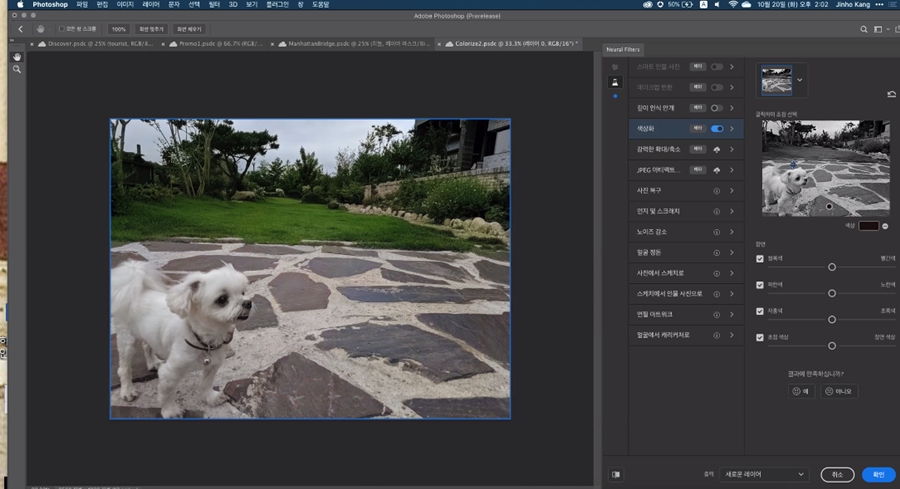Open the 새로운 레이어 output dropdown
Image resolution: width=900 pixels, height=489 pixels.
764,475
